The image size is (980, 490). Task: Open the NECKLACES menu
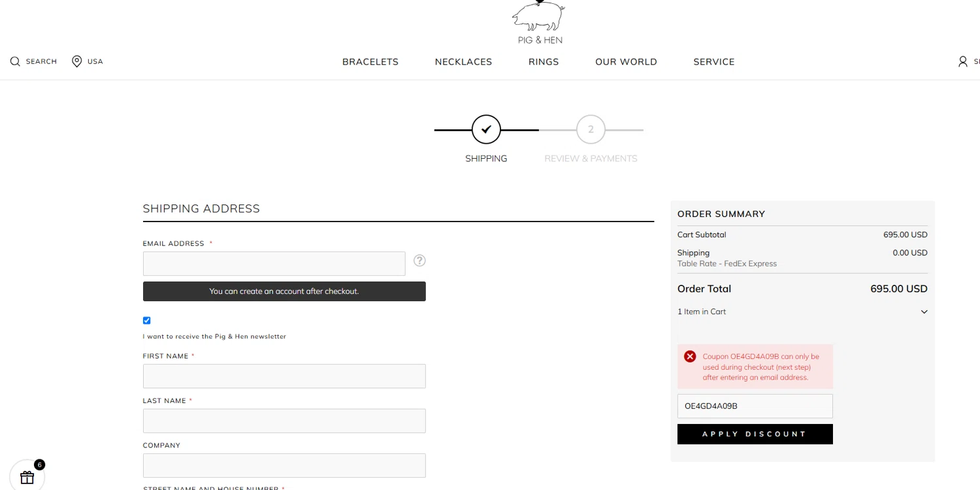[463, 61]
